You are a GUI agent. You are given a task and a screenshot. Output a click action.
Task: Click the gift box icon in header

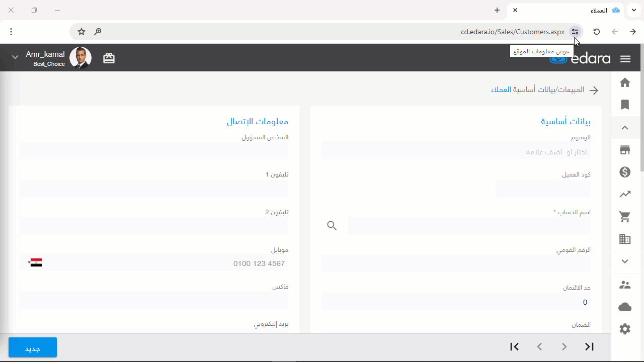109,58
